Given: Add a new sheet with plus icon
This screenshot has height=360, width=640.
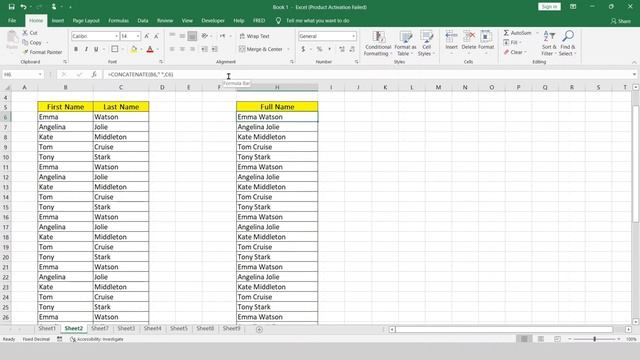Looking at the screenshot, I should point(259,329).
